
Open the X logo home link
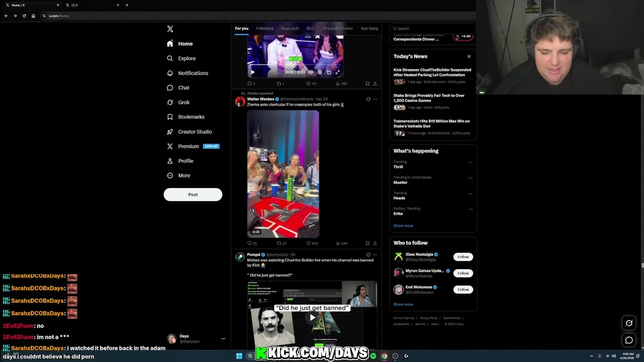(170, 29)
